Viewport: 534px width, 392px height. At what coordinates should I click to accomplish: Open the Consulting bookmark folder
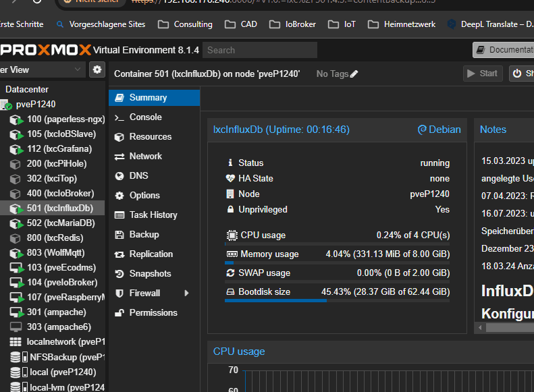tap(185, 24)
